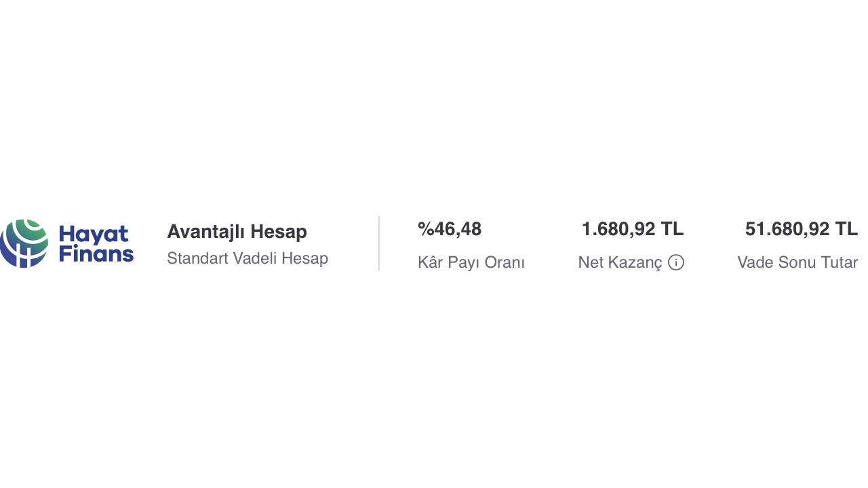
Task: Select the Net Kazanç label text
Action: (x=620, y=262)
